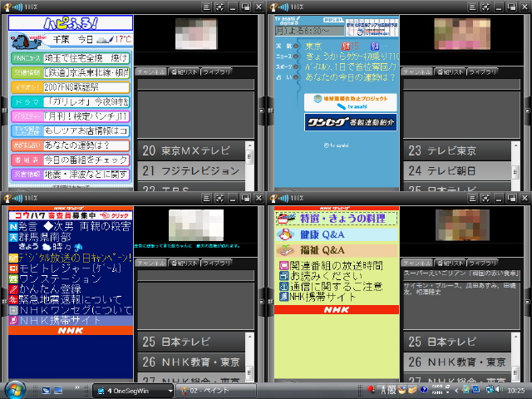Click full-screen icon in the tv asahi window
This screenshot has height=399, width=532.
(x=485, y=7)
